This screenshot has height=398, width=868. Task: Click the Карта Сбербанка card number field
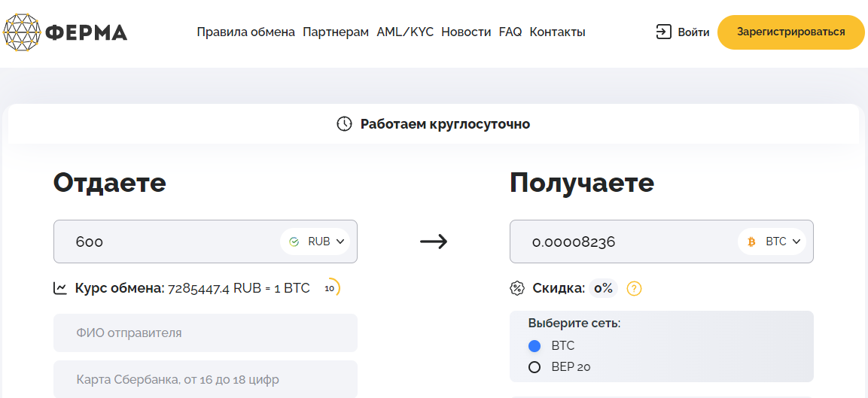pos(206,379)
